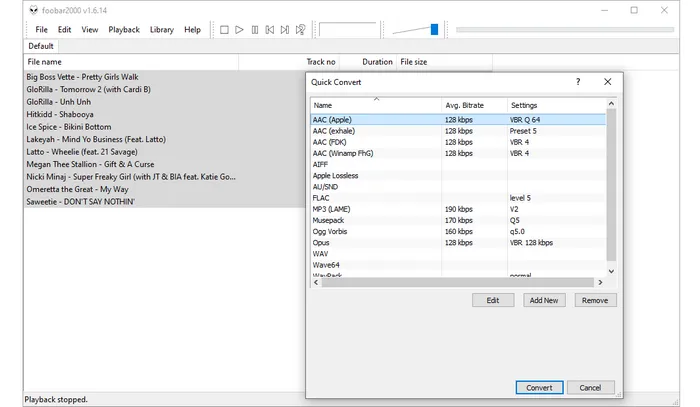
Task: Click the horizontal scroll-left arrow
Action: click(316, 282)
